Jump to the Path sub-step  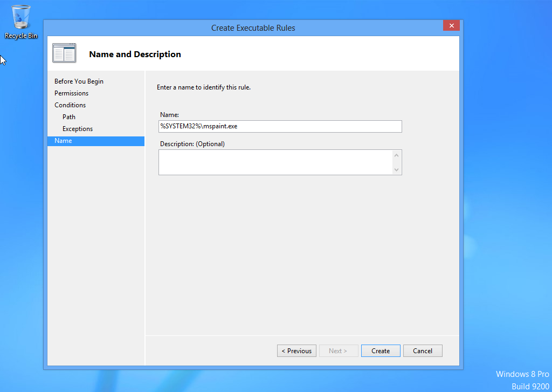pos(69,117)
